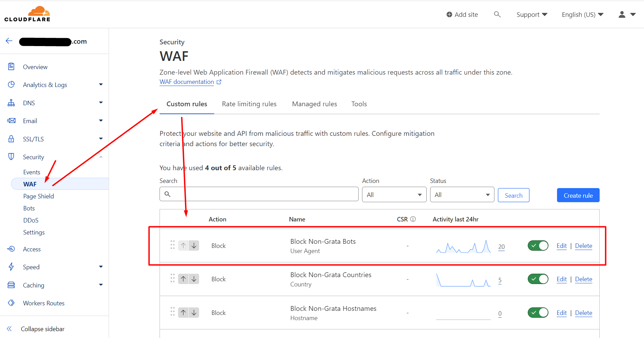The image size is (644, 338).
Task: Click the Caching storage icon
Action: [x=11, y=285]
